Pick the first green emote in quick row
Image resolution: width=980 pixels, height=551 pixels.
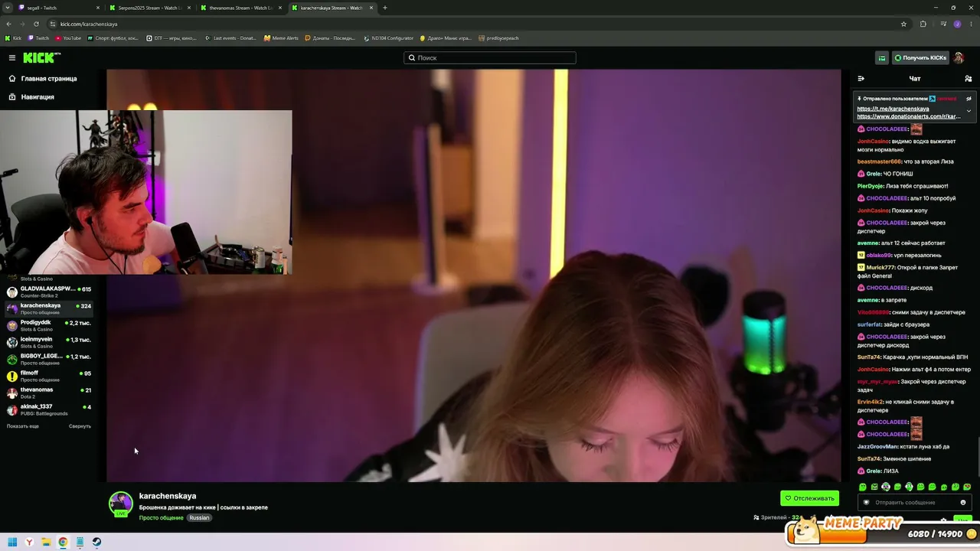click(863, 487)
